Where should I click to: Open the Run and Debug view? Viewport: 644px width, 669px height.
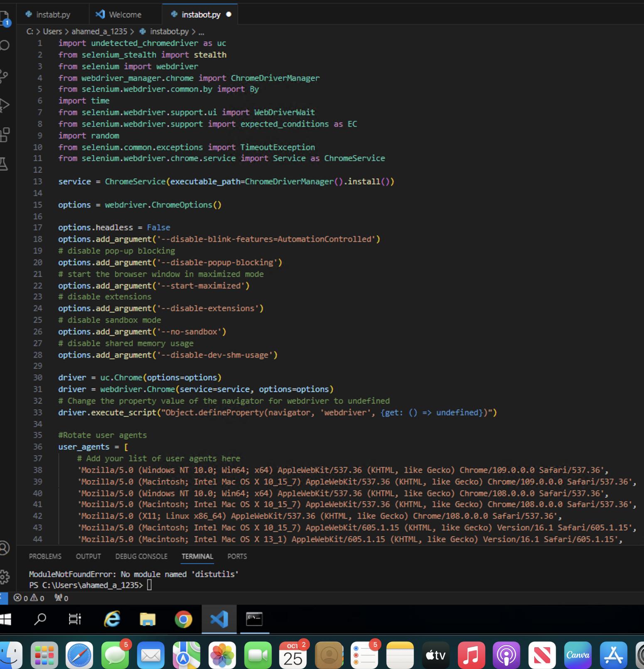coord(4,105)
